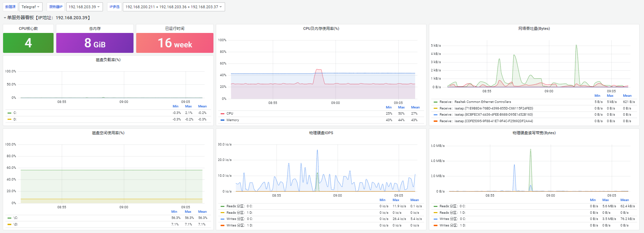Image resolution: width=644 pixels, height=233 pixels.
Task: Toggle the isatap.{CDFE5395...} receive series
Action: [x=486, y=121]
